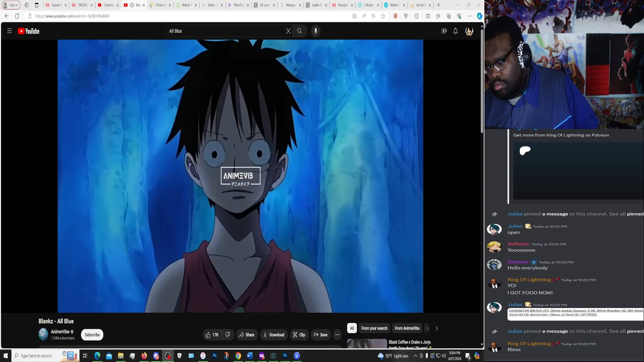Open the AnimeVibe channel avatar

(43, 335)
